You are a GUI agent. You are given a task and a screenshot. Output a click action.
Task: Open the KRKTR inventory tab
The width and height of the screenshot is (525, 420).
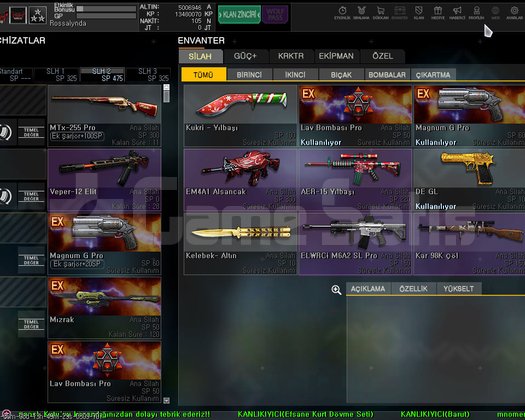[291, 56]
